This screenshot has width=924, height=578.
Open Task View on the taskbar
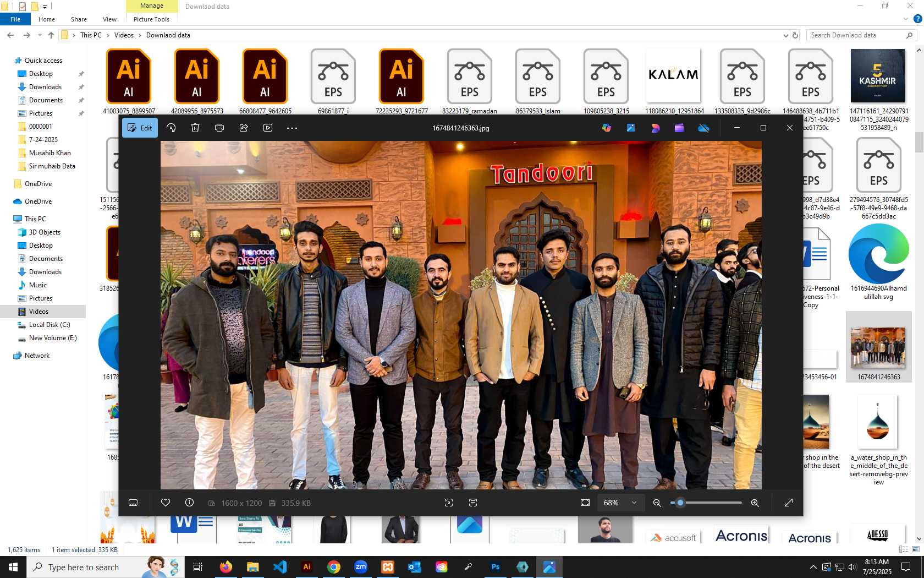[x=198, y=567]
